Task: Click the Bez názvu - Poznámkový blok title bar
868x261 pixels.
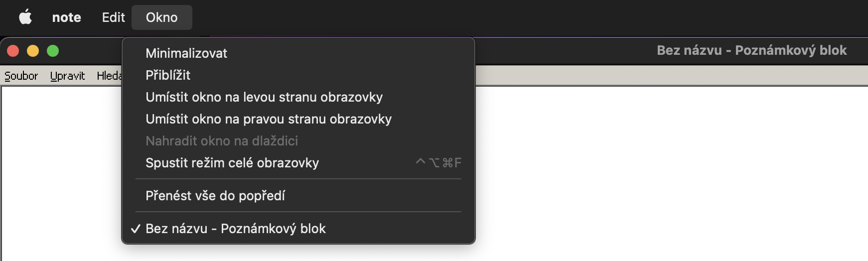Action: pyautogui.click(x=751, y=50)
